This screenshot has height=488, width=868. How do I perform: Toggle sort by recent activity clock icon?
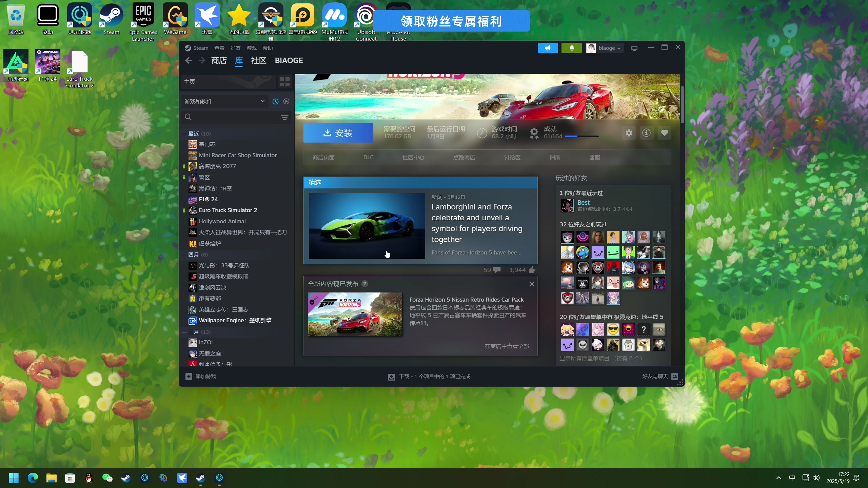click(x=275, y=101)
